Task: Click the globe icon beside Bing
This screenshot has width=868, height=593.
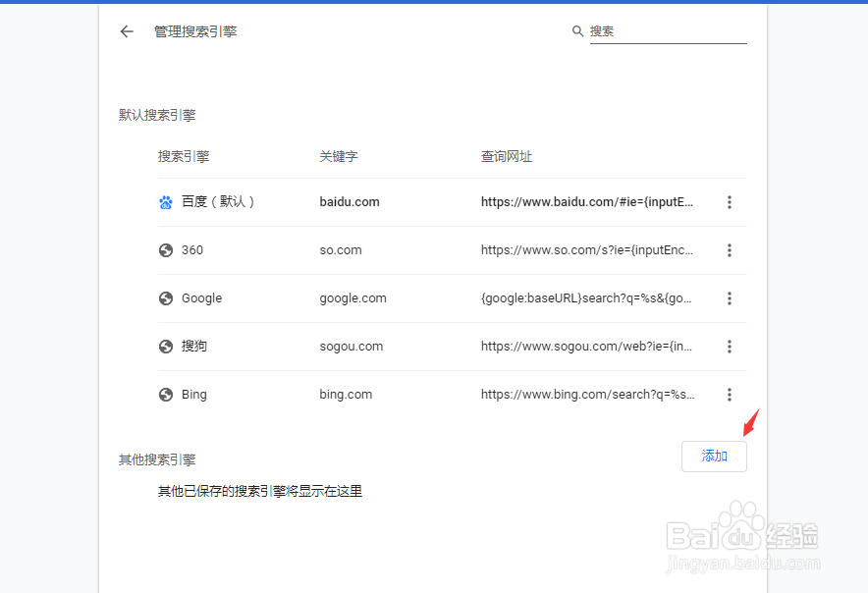Action: [166, 395]
